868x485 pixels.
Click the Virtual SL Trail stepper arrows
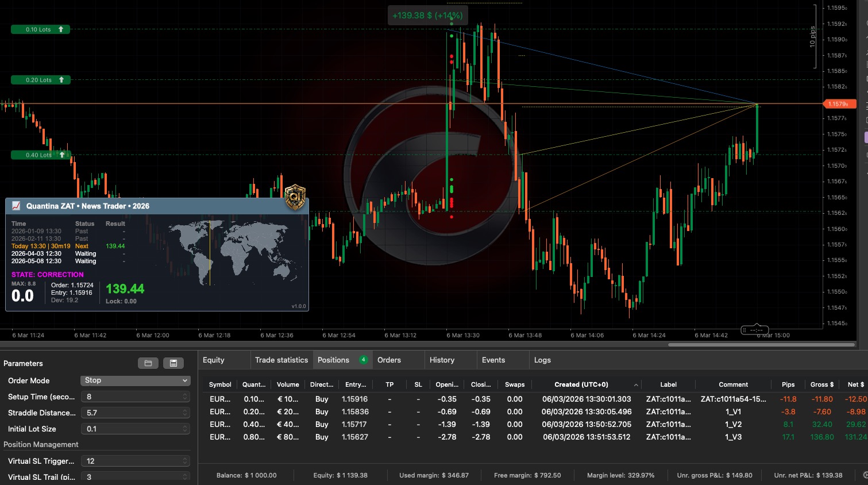(185, 477)
